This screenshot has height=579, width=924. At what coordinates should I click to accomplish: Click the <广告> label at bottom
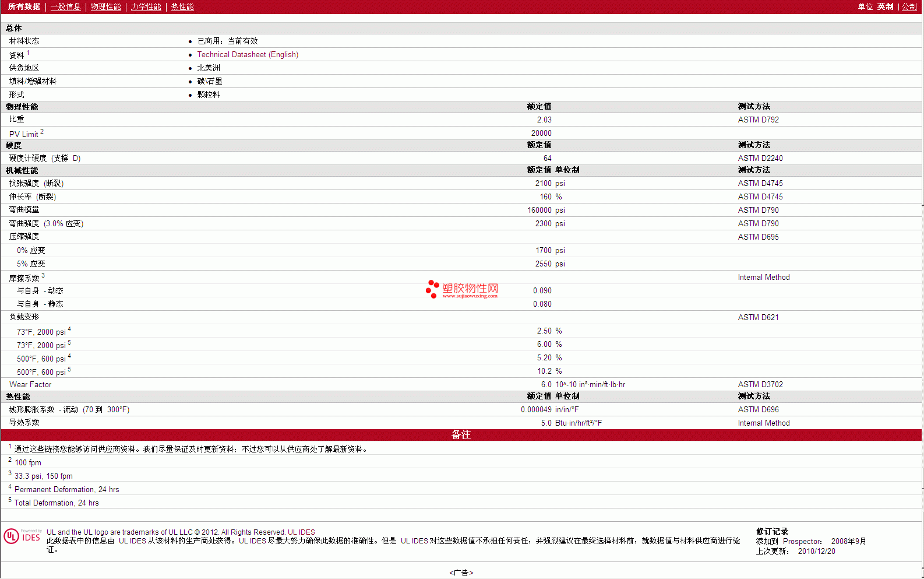click(461, 573)
